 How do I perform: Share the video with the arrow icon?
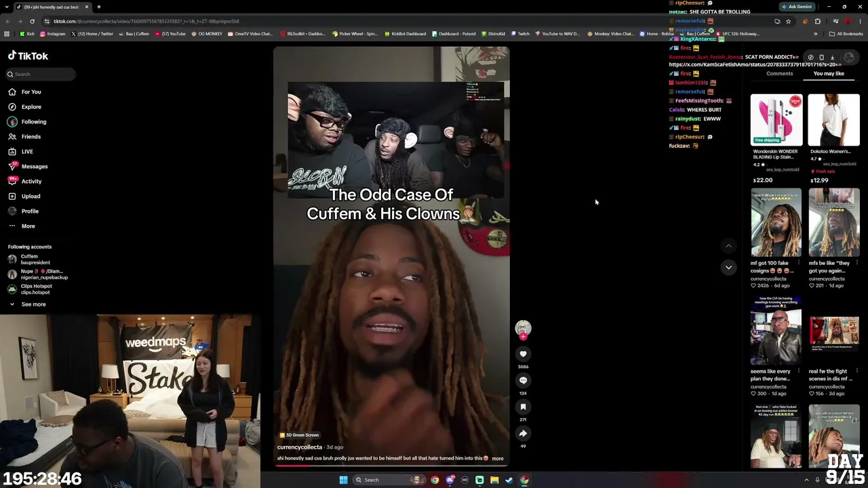[x=523, y=433]
